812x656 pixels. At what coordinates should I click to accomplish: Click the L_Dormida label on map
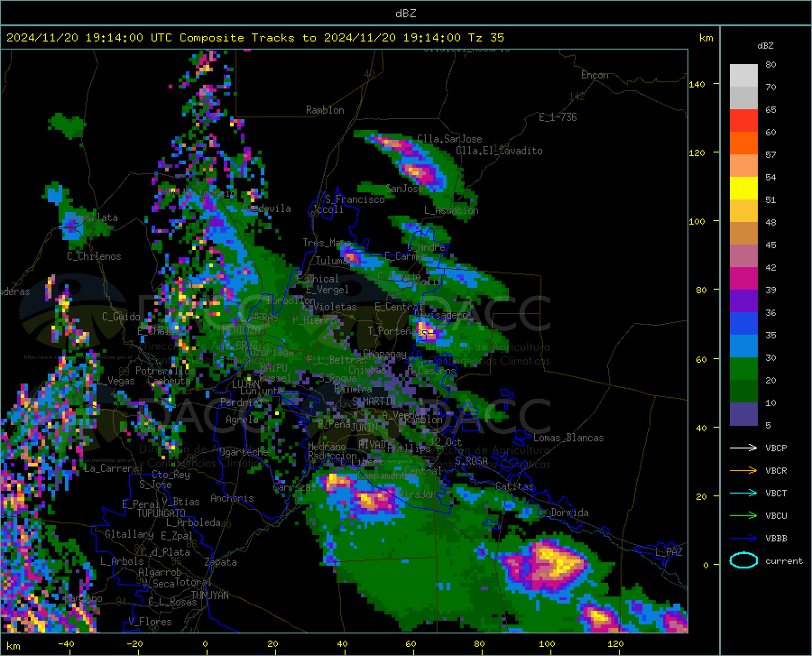coord(563,513)
